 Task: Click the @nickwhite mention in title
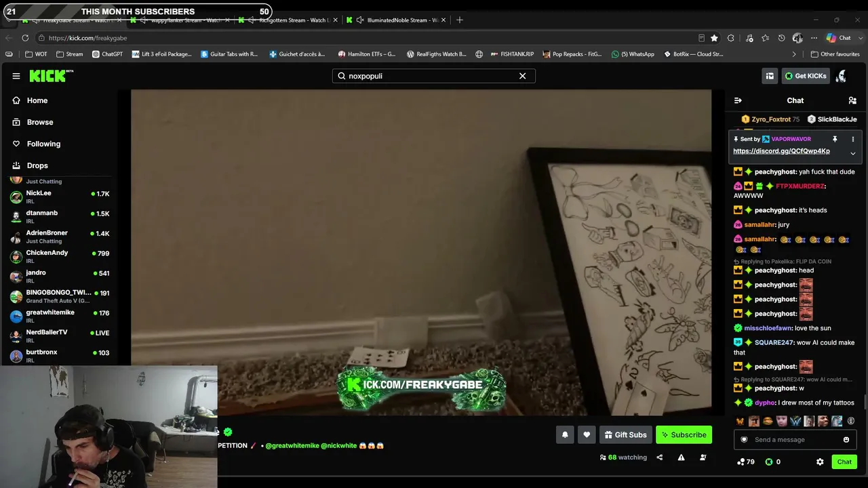coord(338,446)
